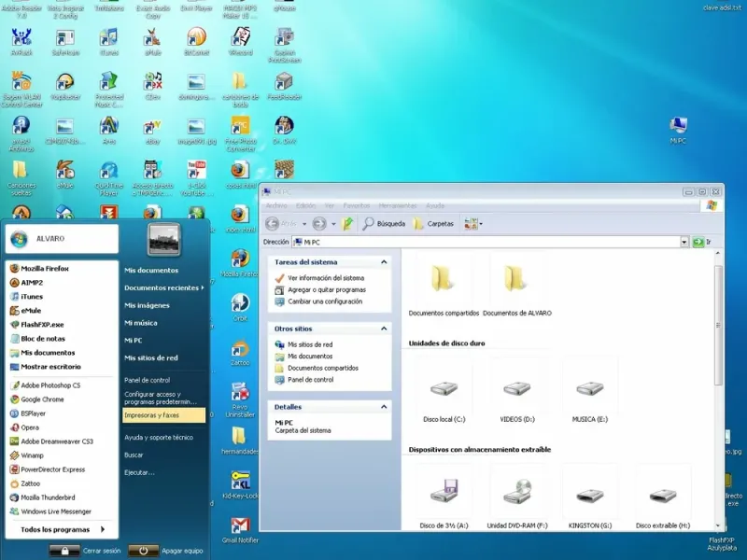
Task: Launch Gmail Notifier desktop shortcut
Action: [x=240, y=526]
